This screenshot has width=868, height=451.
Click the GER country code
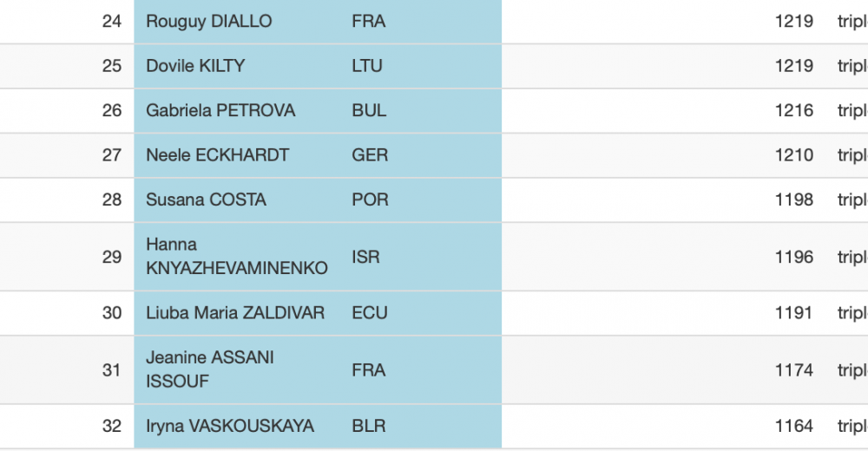[370, 155]
